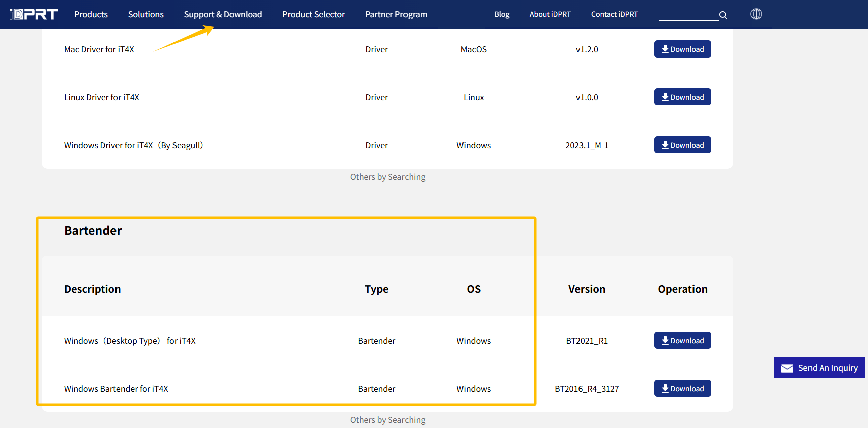Click the iDPRT logo
Viewport: 868px width, 428px height.
[x=34, y=14]
